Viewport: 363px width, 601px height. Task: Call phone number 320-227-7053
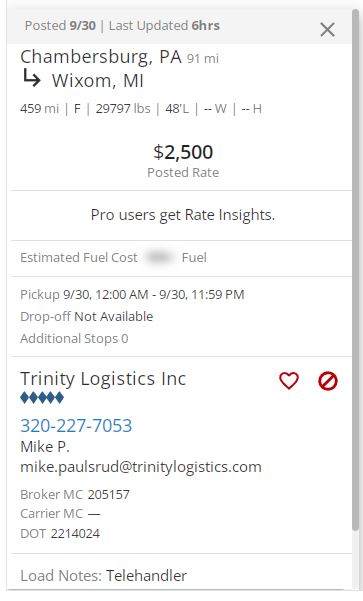[76, 425]
